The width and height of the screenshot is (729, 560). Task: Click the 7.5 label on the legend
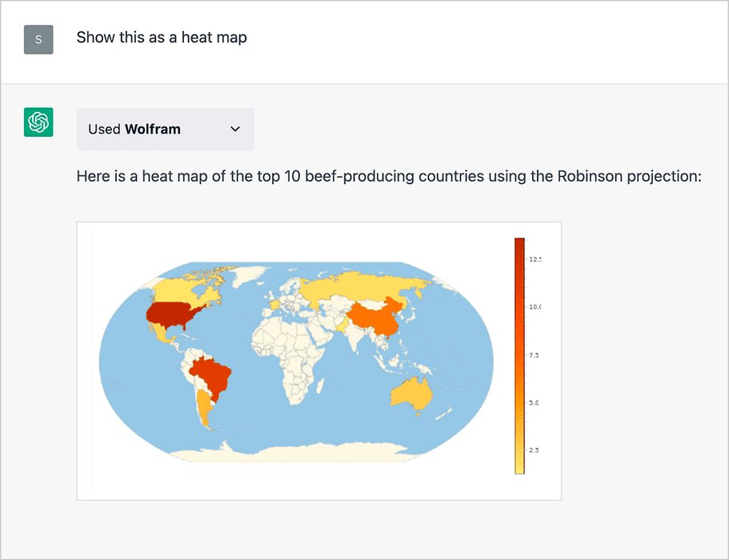(535, 354)
